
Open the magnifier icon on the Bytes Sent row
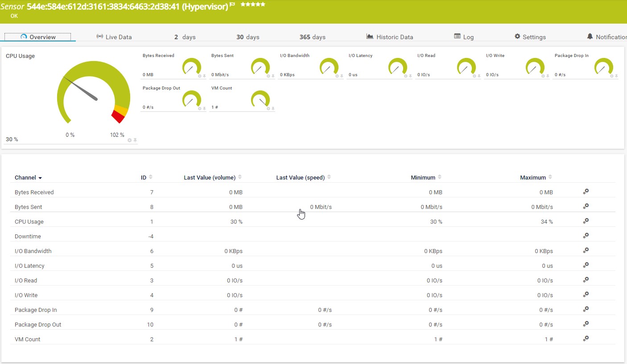[x=586, y=206]
